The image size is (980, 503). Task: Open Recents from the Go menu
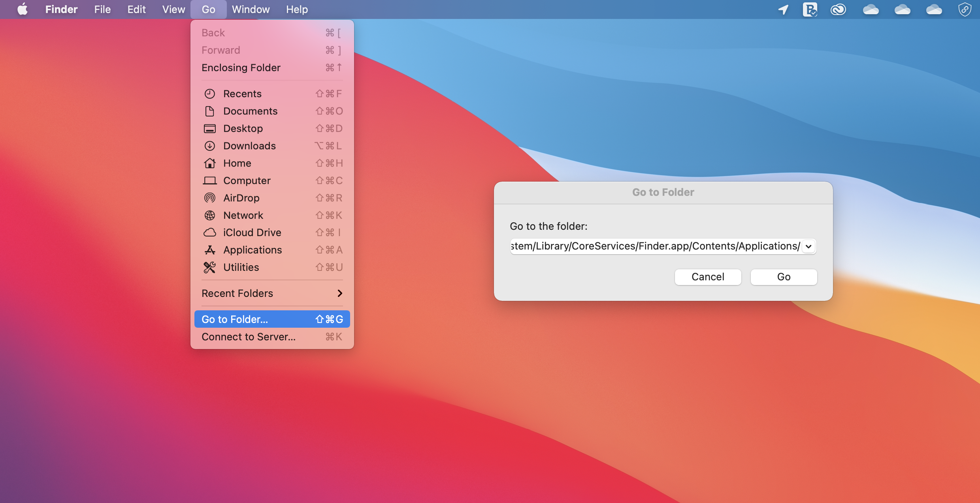(x=242, y=94)
